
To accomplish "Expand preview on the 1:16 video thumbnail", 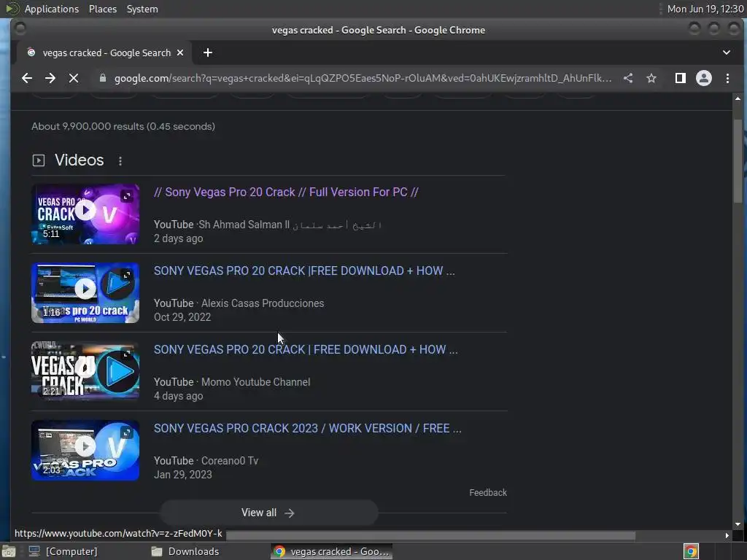I will tap(127, 275).
